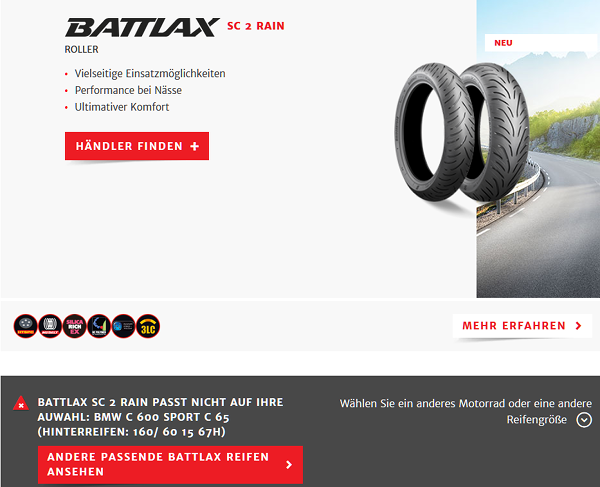
Task: Expand 'Wählen Sie ein anderes Motorrad' selector
Action: pos(466,412)
